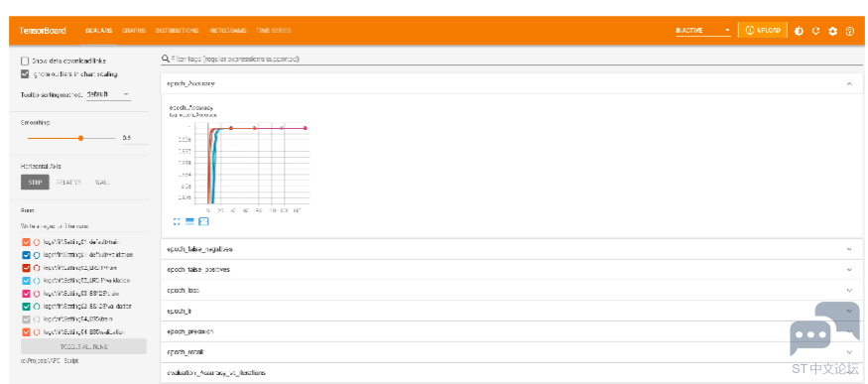This screenshot has height=384, width=868.
Task: Click the reload data icon in header
Action: pyautogui.click(x=815, y=31)
